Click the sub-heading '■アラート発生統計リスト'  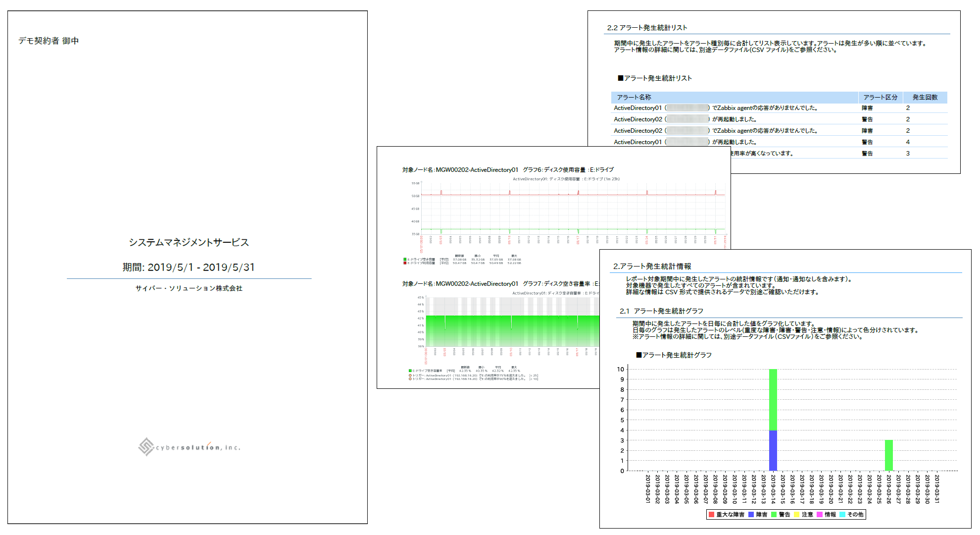coord(654,78)
